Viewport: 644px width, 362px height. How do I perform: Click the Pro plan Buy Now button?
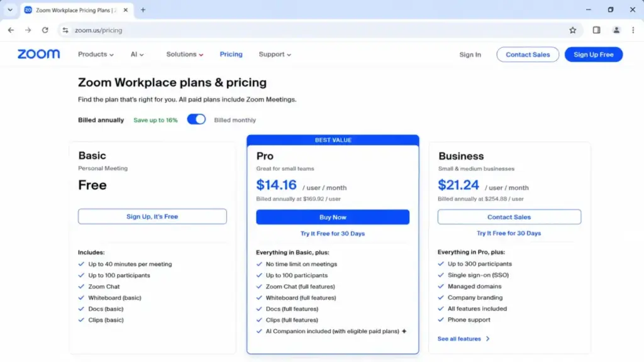pos(333,217)
